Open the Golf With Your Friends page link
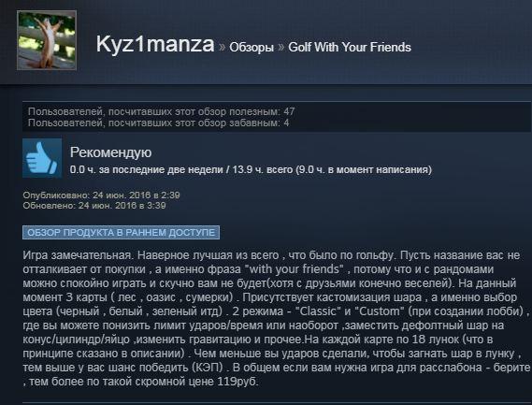532x405 pixels. coord(350,47)
